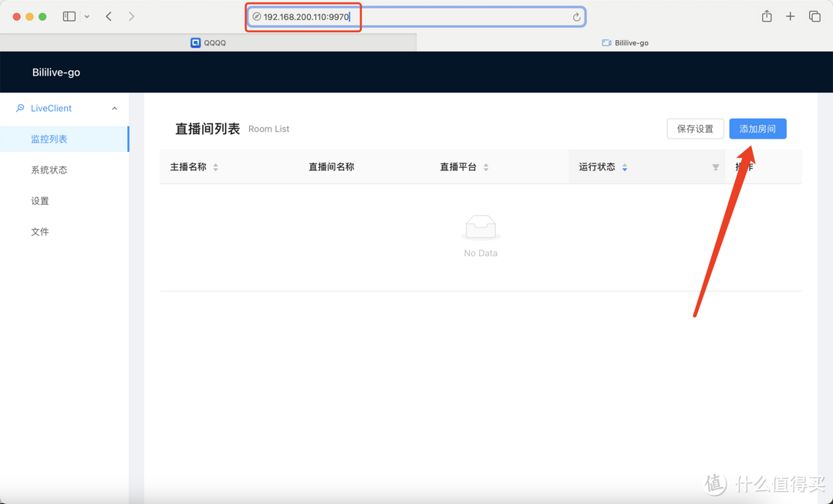This screenshot has width=833, height=504.
Task: Open the sidebar dropdown next to the panel icon
Action: pos(86,15)
